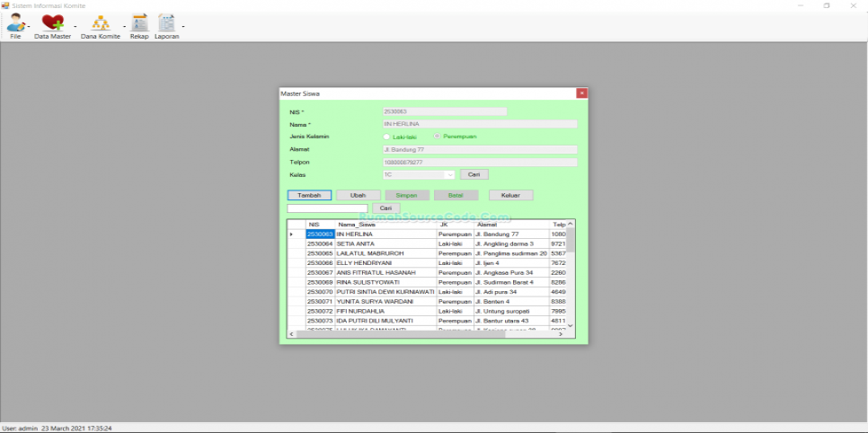868x433 pixels.
Task: Select address cell Jl. Angkasa Pura 34
Action: [511, 273]
